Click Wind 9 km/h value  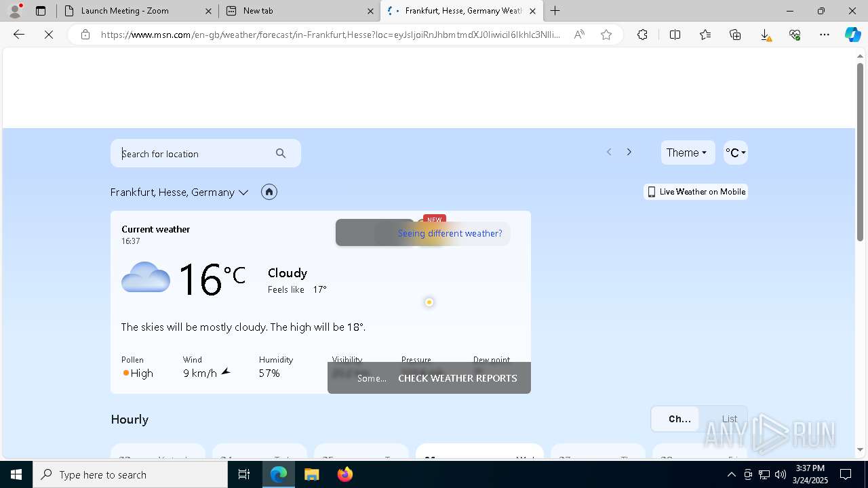click(207, 373)
